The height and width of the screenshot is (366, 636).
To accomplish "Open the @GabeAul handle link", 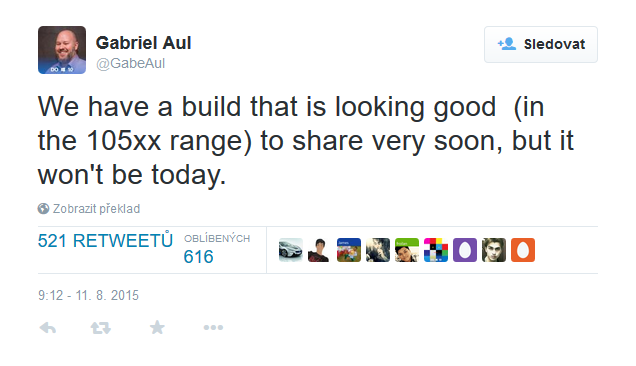I will 131,63.
